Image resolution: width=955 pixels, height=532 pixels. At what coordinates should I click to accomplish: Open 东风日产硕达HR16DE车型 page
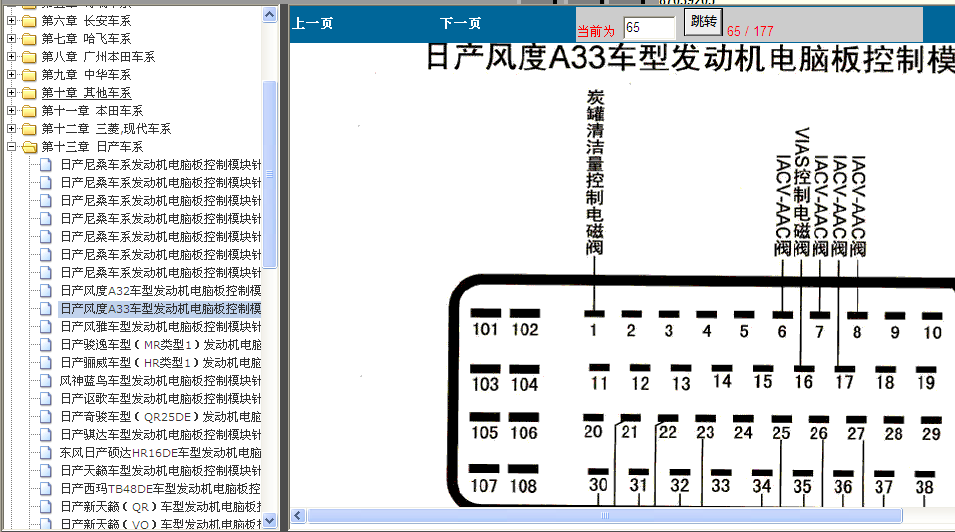(160, 452)
